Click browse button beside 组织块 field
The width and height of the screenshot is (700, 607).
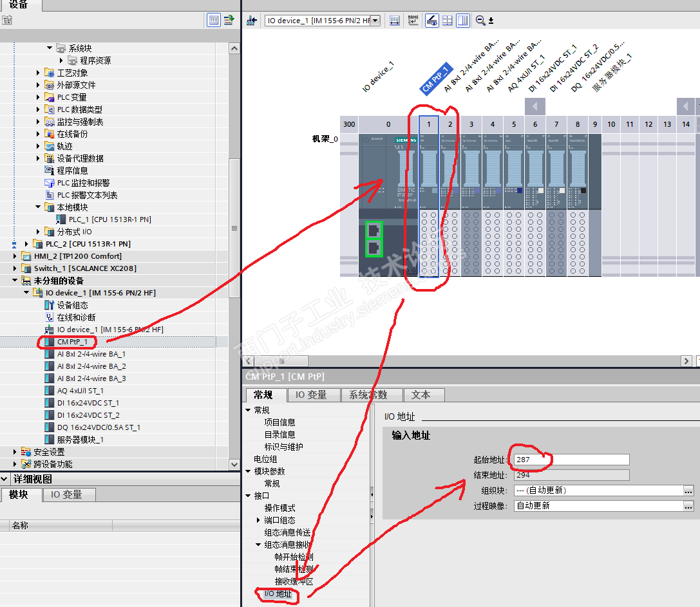[688, 490]
